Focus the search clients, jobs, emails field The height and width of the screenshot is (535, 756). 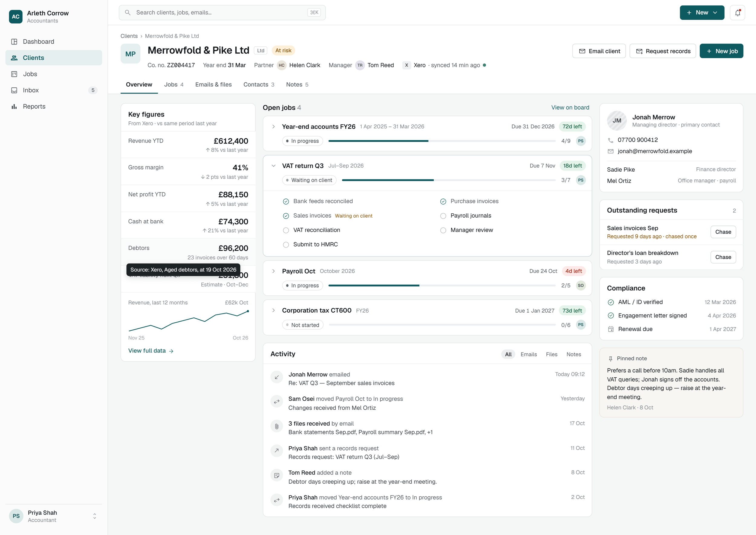pos(222,12)
